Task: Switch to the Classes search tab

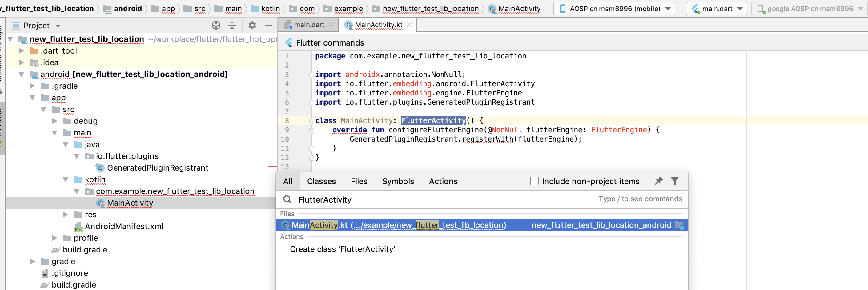Action: tap(321, 181)
